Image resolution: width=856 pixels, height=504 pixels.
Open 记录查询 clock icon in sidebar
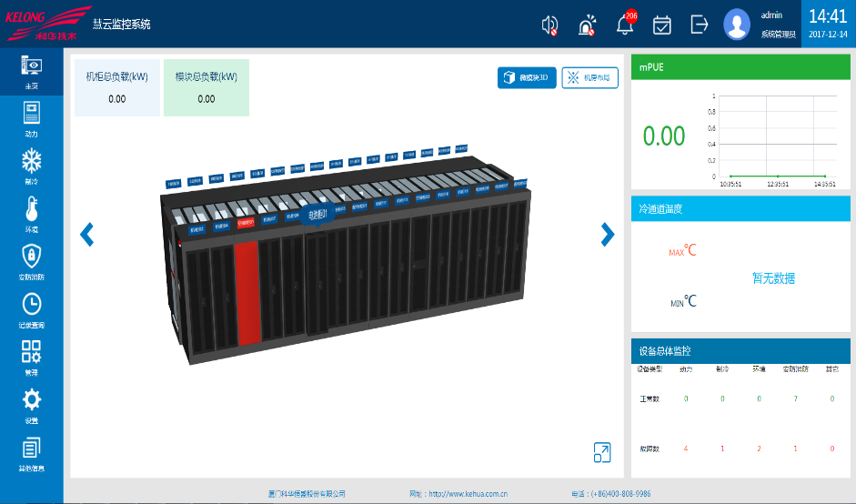tap(31, 305)
